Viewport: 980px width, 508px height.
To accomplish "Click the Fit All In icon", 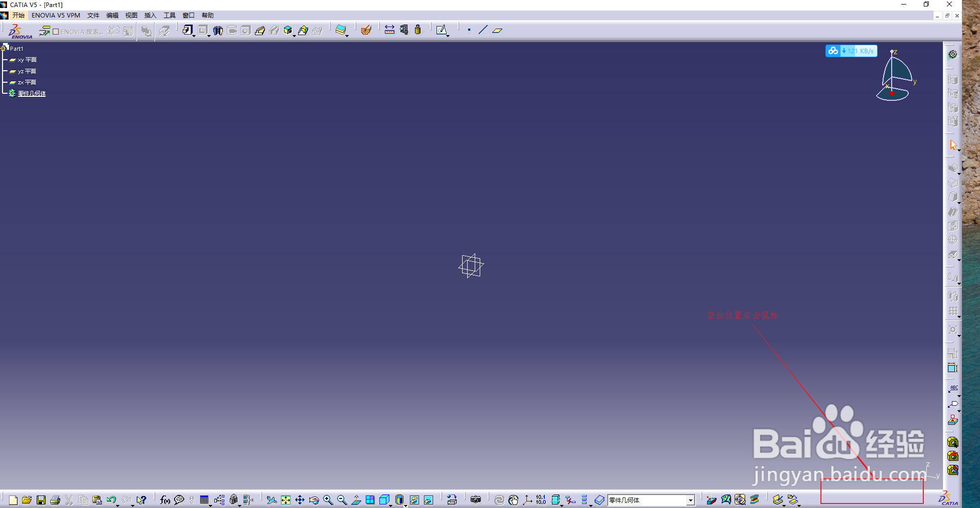I will (x=286, y=500).
